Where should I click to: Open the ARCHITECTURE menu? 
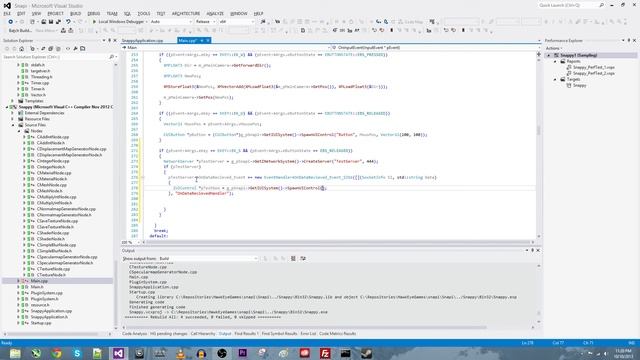pyautogui.click(x=186, y=13)
